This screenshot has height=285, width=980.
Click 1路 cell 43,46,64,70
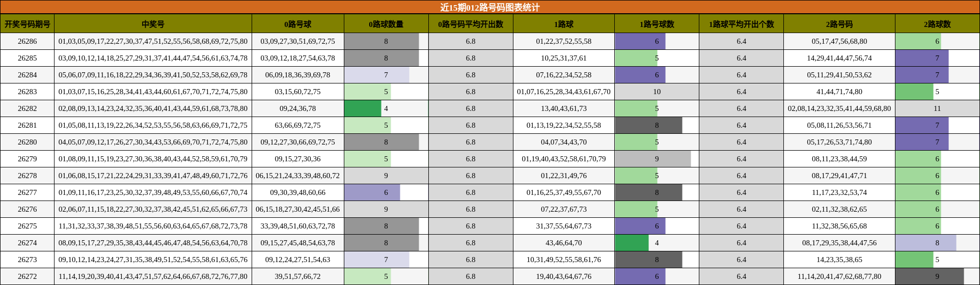564,243
